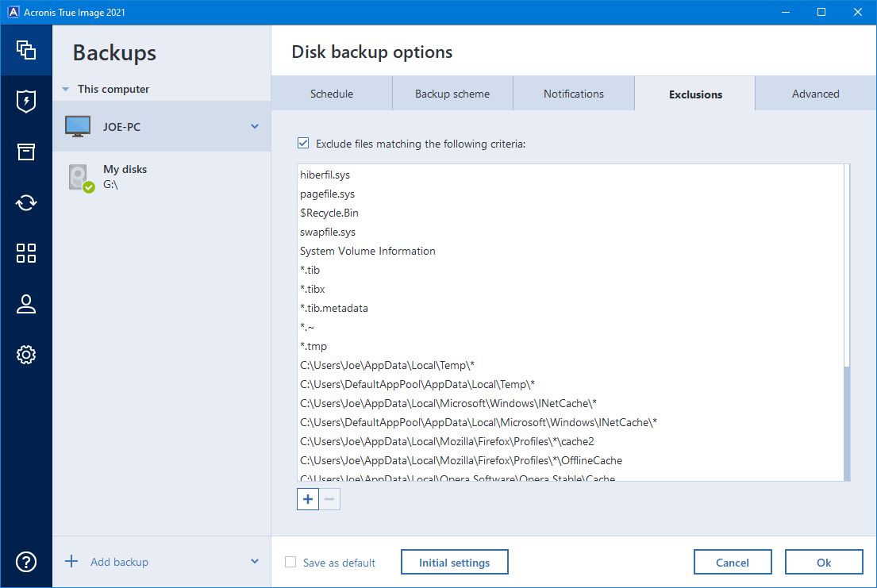This screenshot has width=877, height=588.
Task: Click the My disks drive icon
Action: tap(81, 178)
